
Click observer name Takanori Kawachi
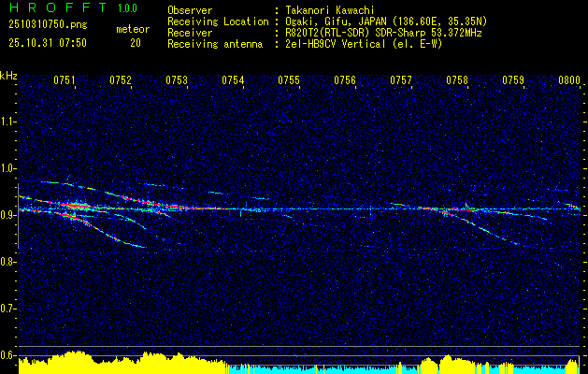330,10
